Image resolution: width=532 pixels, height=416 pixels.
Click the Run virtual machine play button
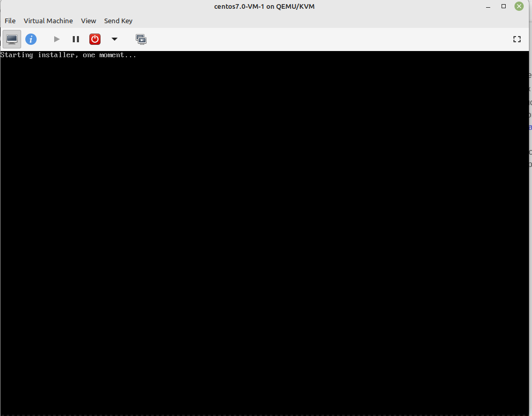[57, 39]
